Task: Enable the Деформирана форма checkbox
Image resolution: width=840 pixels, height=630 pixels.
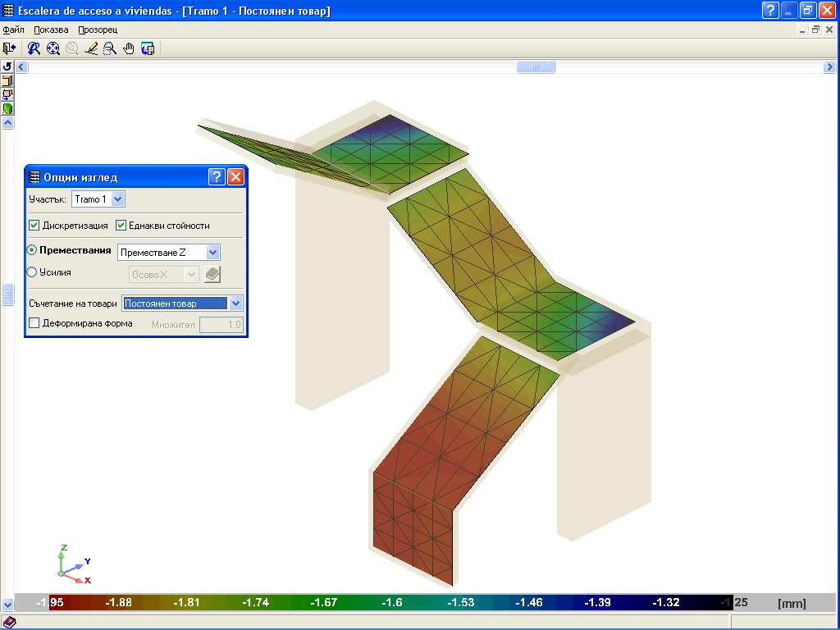Action: pyautogui.click(x=34, y=323)
